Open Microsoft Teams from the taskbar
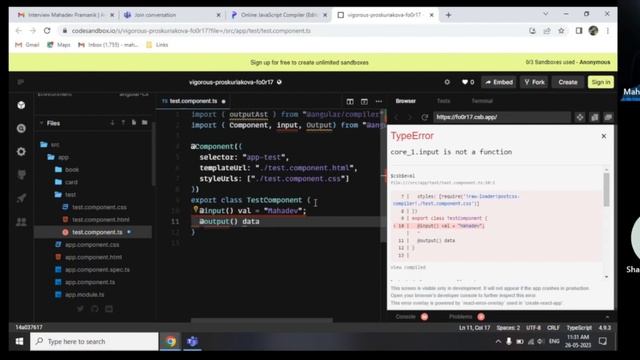 192,341
